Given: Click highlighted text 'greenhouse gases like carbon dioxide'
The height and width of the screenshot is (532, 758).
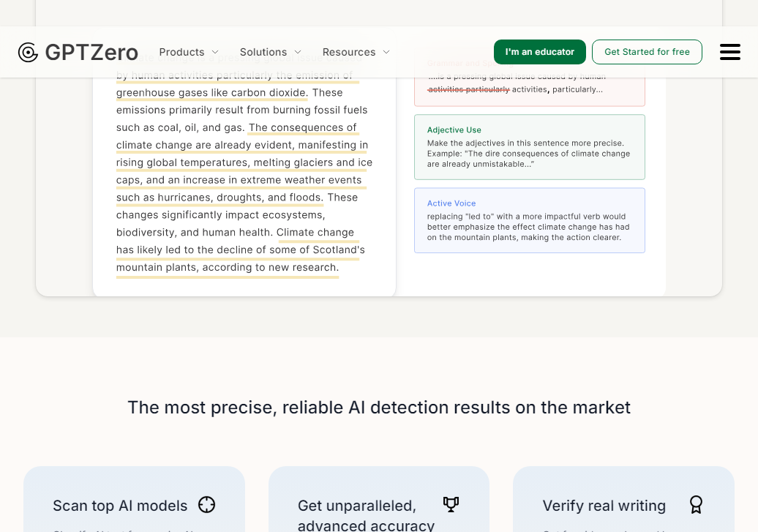Looking at the screenshot, I should 211,93.
